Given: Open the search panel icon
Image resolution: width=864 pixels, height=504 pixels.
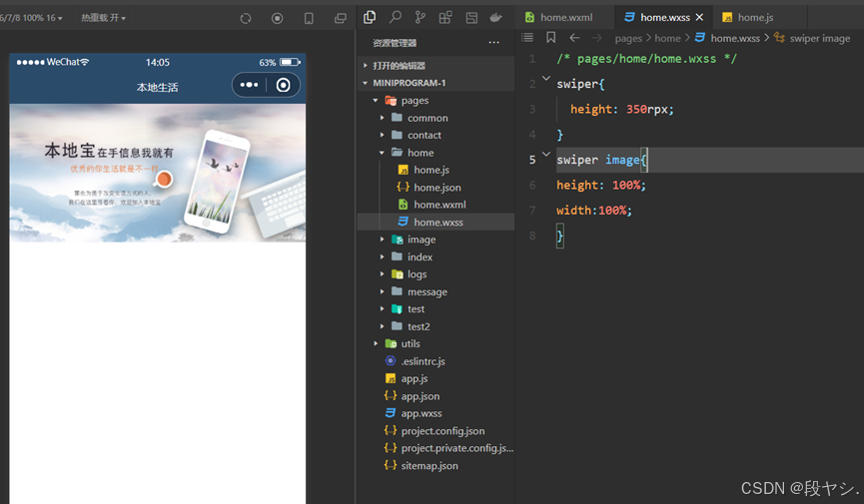Looking at the screenshot, I should 396,18.
